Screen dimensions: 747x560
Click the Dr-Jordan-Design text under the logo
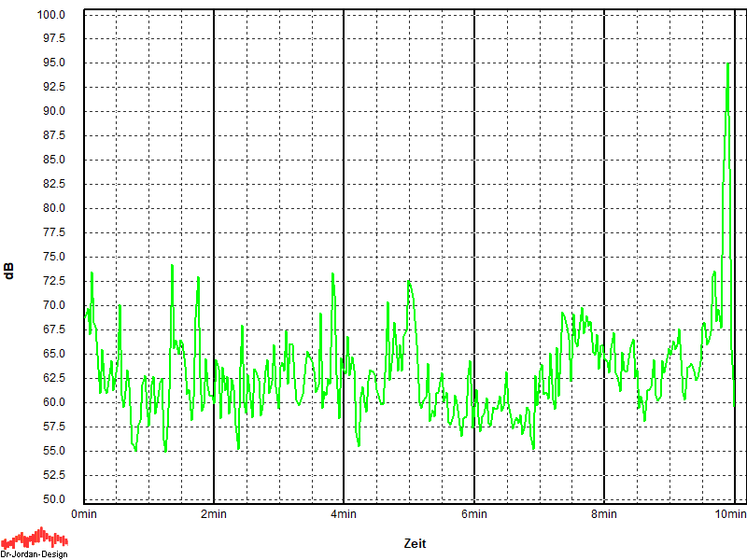[x=35, y=553]
